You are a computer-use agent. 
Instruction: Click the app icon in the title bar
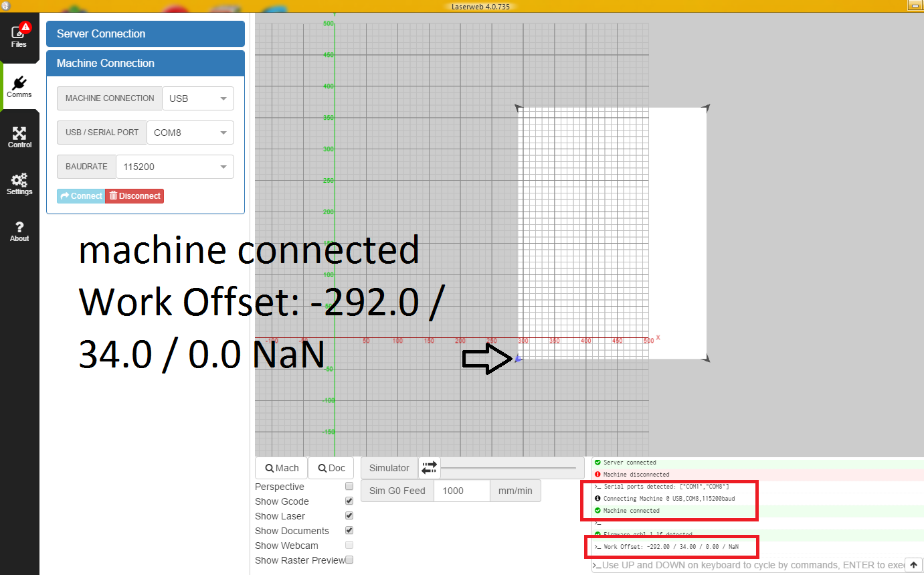pos(5,6)
